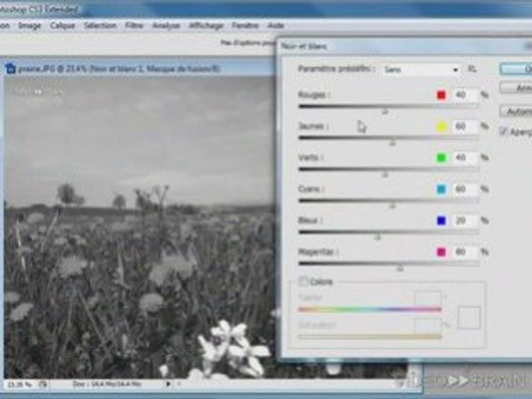Viewport: 532px width, 399px height.
Task: Click the status bar icon beside the zoom value
Action: click(43, 385)
